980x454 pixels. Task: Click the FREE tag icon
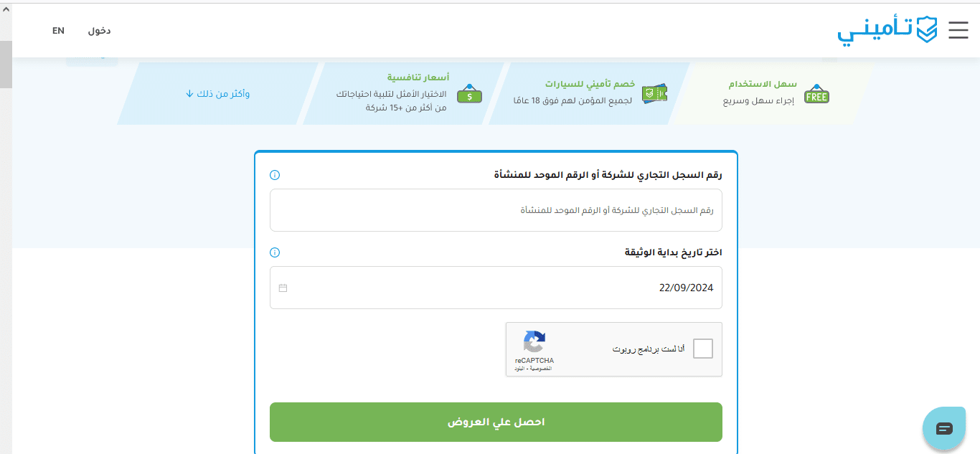(816, 95)
